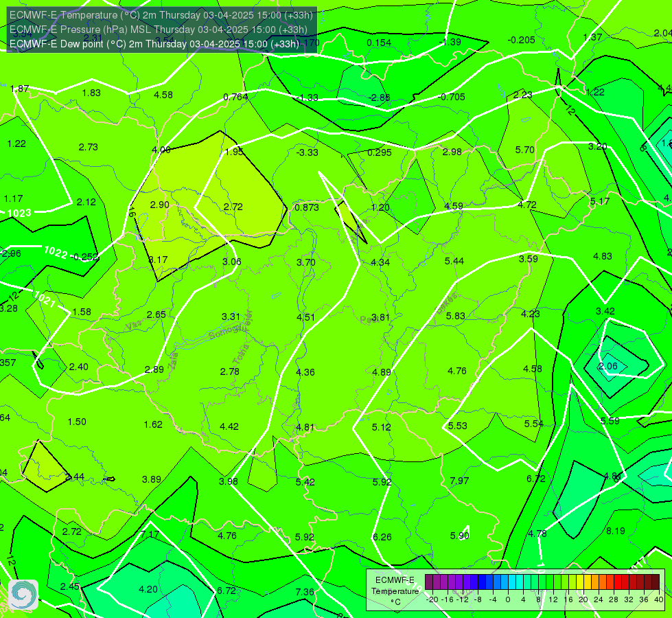Click the dew point value 1.50
Image resolution: width=672 pixels, height=618 pixels.
[x=77, y=422]
